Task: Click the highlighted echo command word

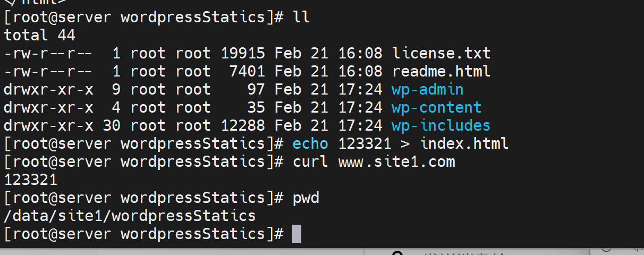Action: tap(310, 143)
